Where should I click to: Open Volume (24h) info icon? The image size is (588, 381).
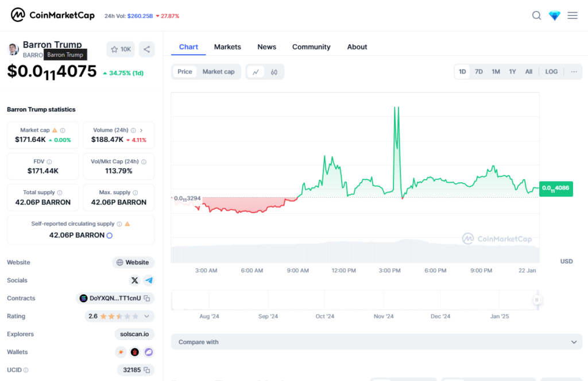click(133, 130)
